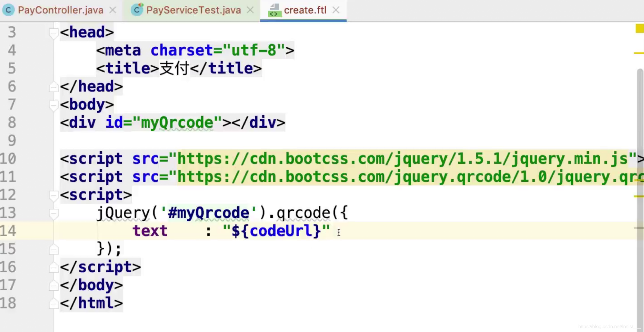The height and width of the screenshot is (332, 644).
Task: Collapse the jQuery qrcode fold on line 13
Action: (x=53, y=214)
